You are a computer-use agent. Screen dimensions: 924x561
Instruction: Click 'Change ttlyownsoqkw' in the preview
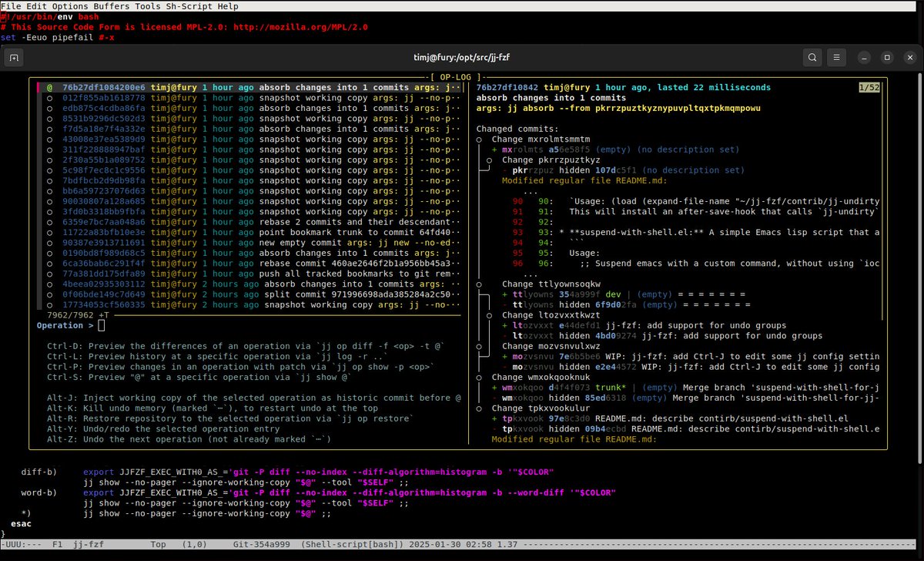[551, 284]
